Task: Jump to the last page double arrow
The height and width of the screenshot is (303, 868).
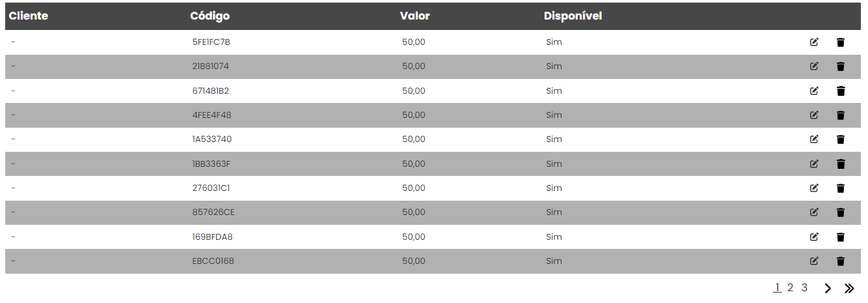Action: coord(849,288)
